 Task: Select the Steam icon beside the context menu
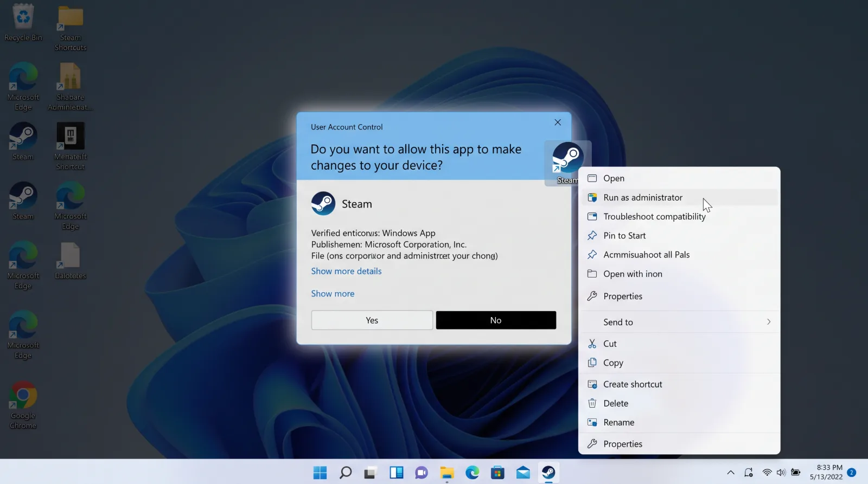coord(567,163)
